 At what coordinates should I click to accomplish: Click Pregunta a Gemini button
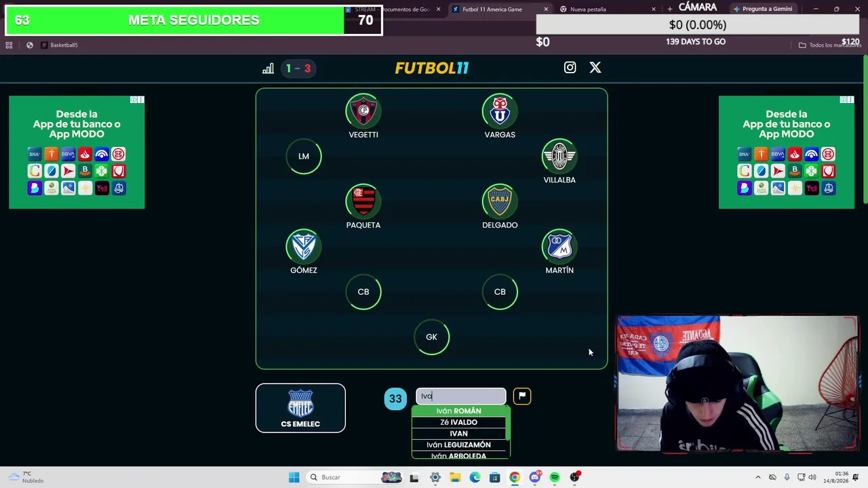(762, 9)
